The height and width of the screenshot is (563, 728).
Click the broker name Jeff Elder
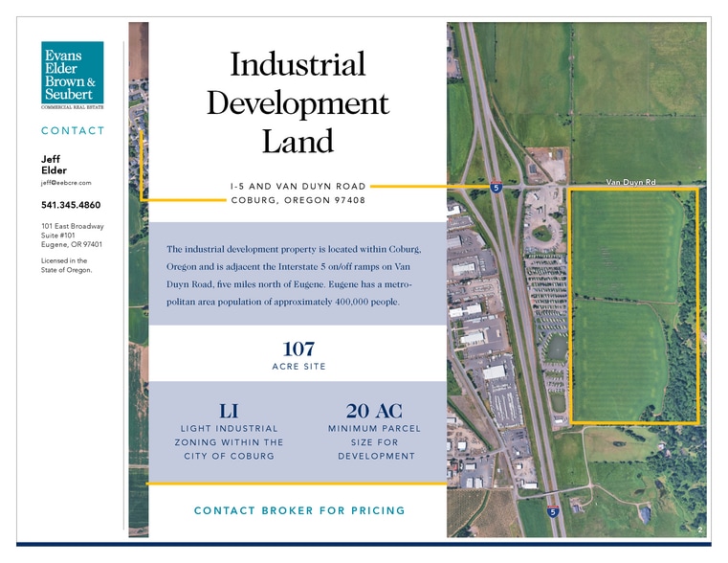point(54,165)
